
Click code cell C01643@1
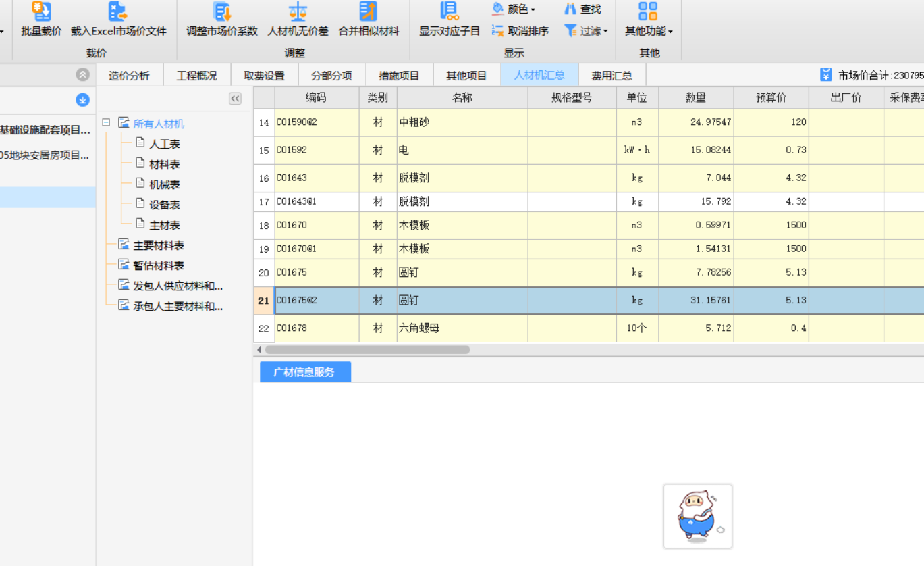pos(317,201)
